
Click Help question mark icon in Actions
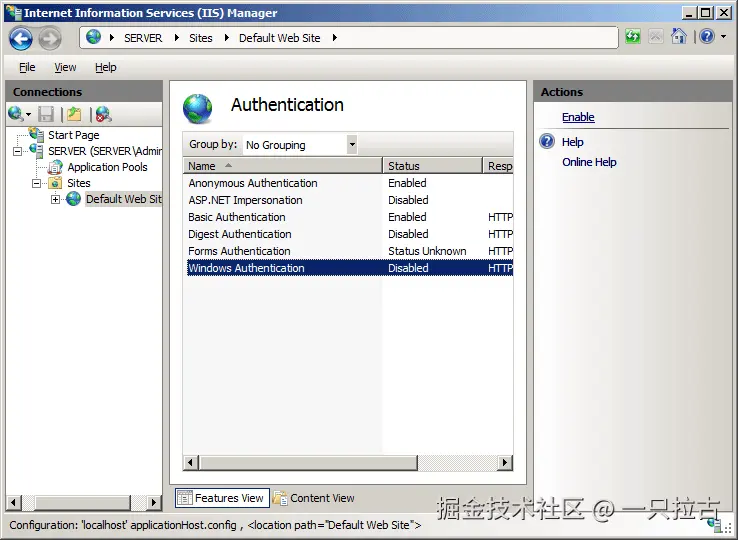(x=547, y=141)
